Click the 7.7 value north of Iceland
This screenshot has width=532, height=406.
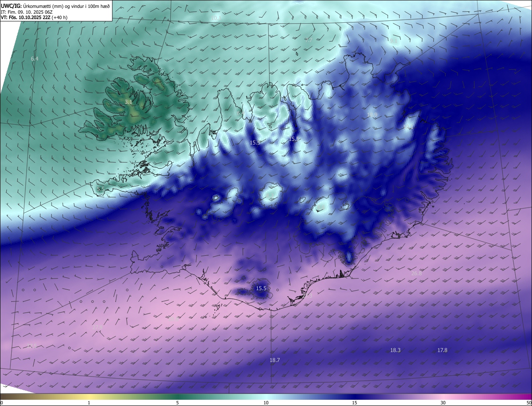pos(309,40)
